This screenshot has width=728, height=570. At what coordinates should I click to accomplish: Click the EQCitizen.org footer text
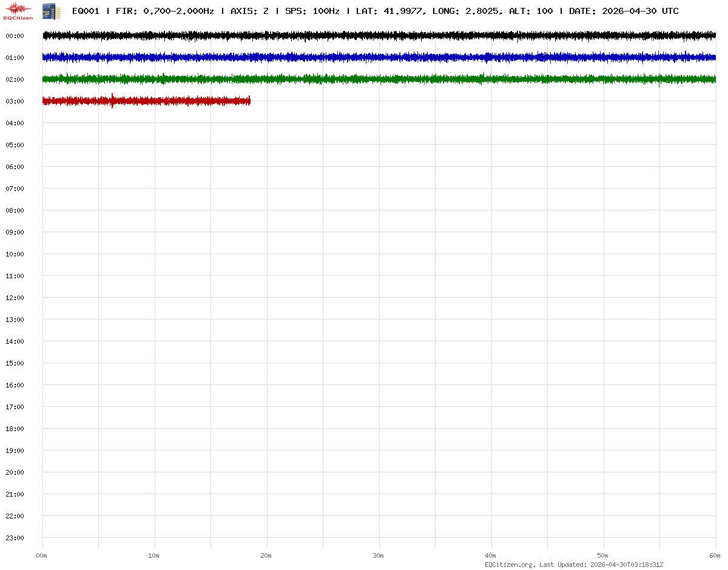point(510,565)
